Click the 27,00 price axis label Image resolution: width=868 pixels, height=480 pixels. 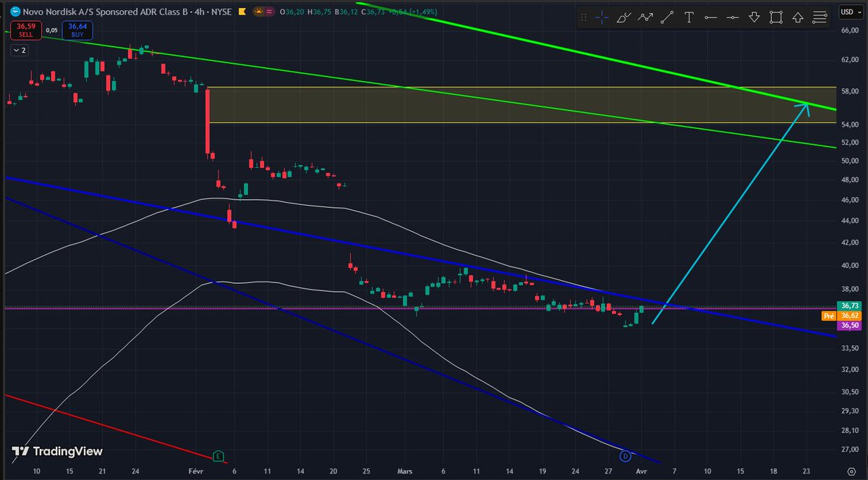pyautogui.click(x=849, y=450)
